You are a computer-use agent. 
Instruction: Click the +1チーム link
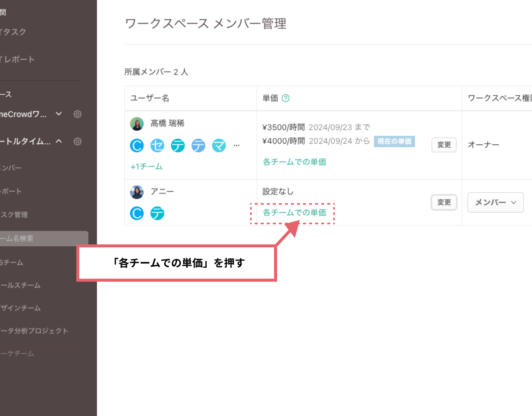pos(146,167)
